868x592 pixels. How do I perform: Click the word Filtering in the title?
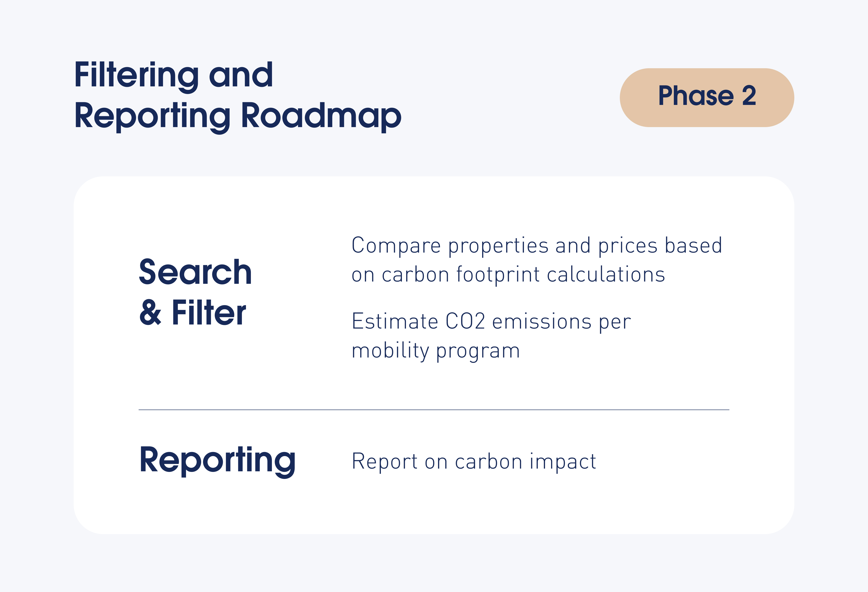[137, 76]
